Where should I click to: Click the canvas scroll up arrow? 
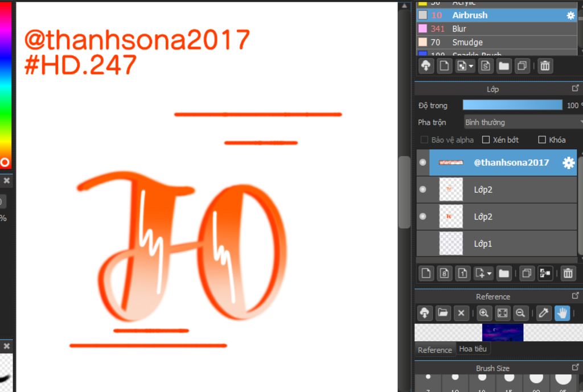tap(404, 6)
